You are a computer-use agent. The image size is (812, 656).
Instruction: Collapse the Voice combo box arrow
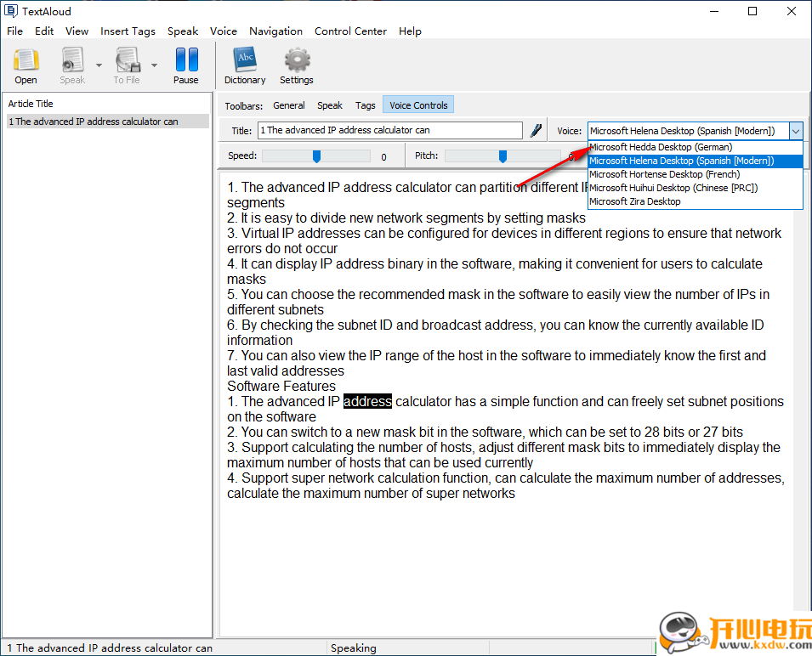[795, 131]
